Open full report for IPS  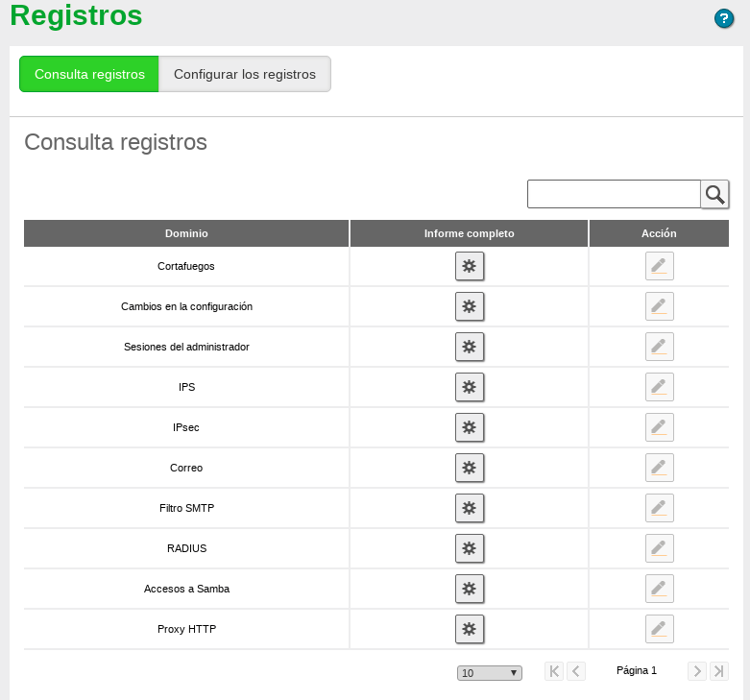(470, 387)
